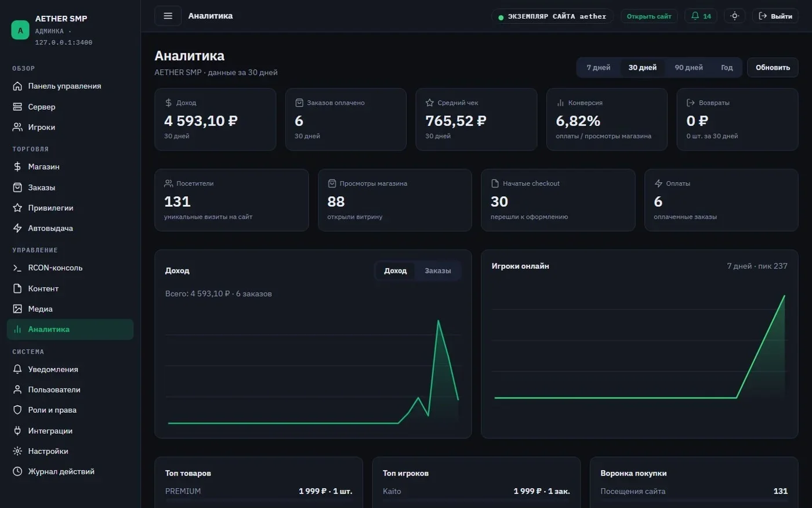Click the dollar icon beside Магазин

[17, 167]
